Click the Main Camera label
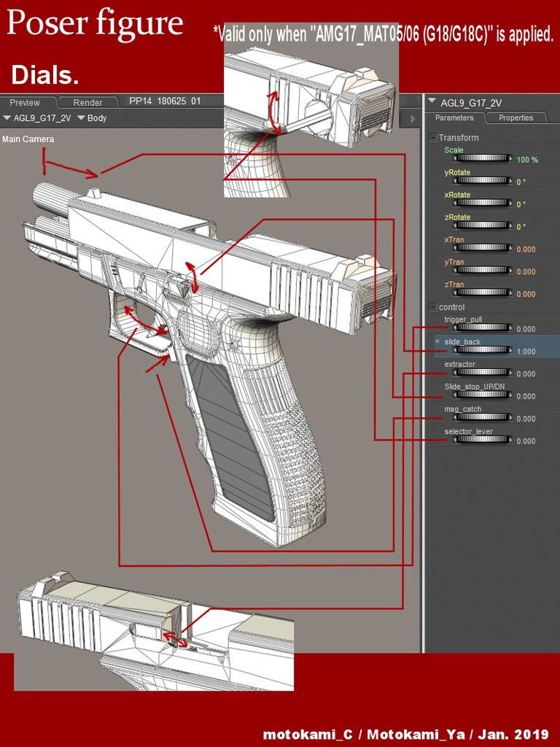 pos(28,139)
